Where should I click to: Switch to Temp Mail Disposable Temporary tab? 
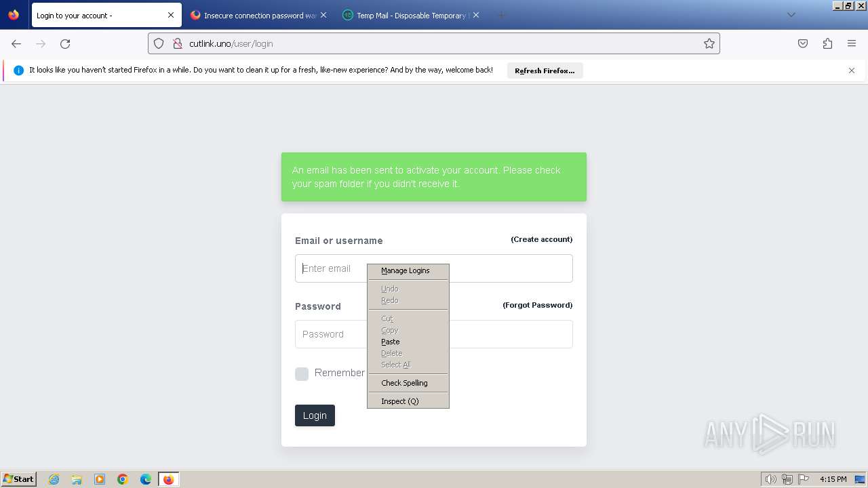tap(411, 15)
